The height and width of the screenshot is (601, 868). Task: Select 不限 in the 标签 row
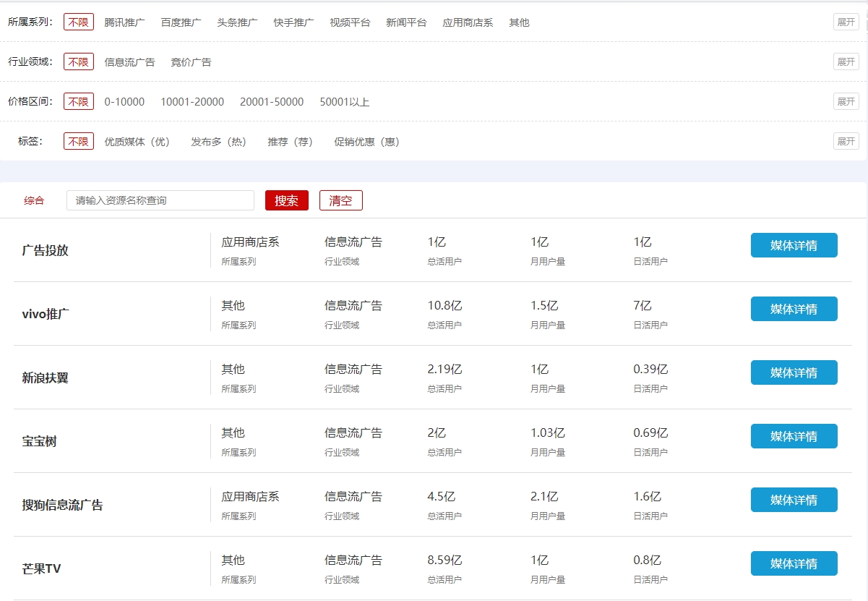[79, 142]
